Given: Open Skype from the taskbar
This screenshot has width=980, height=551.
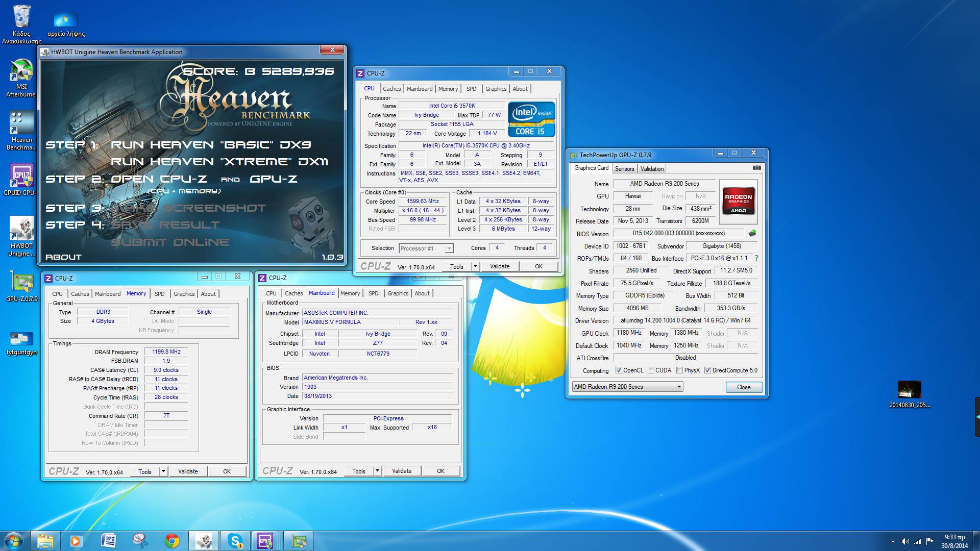Looking at the screenshot, I should (x=235, y=541).
